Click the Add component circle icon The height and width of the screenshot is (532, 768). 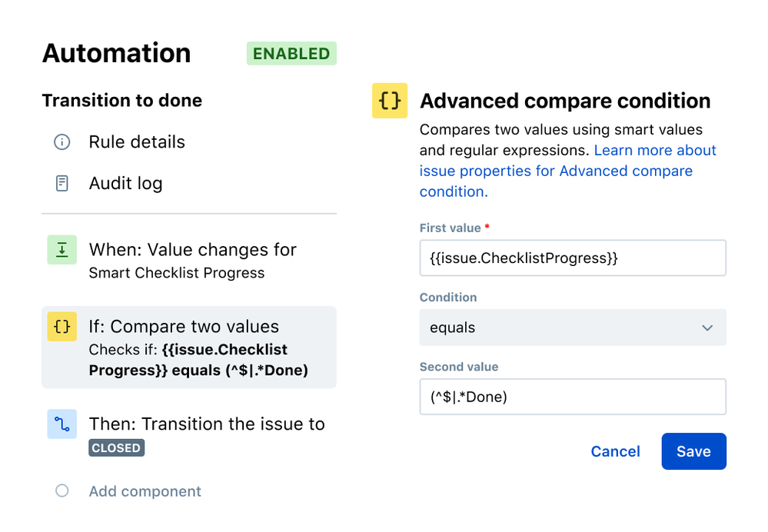[62, 491]
